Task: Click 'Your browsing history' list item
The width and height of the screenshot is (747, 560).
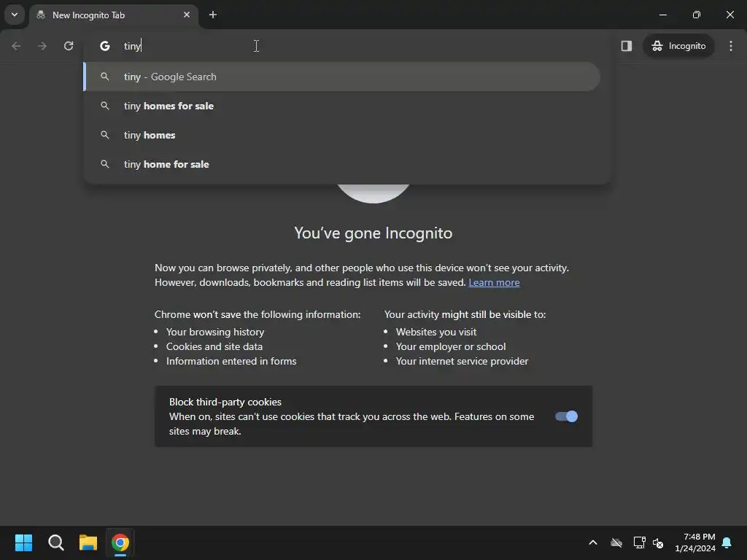Action: (x=215, y=332)
